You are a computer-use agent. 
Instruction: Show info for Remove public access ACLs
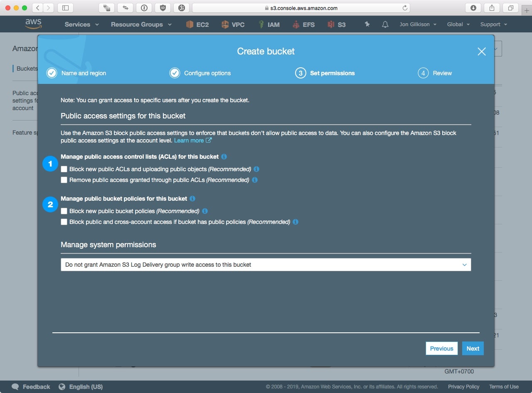pos(255,180)
